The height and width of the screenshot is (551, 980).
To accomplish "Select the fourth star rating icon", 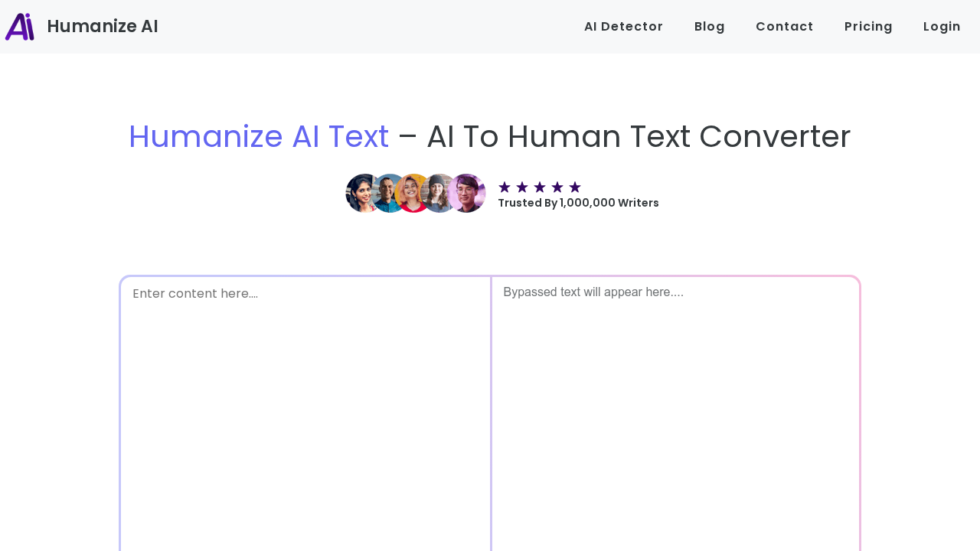I will point(557,185).
